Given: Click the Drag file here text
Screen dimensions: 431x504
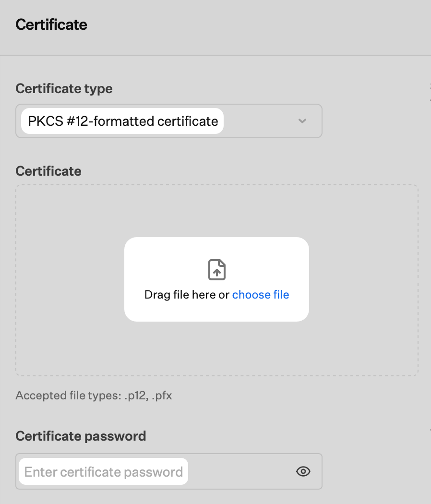Looking at the screenshot, I should (180, 294).
